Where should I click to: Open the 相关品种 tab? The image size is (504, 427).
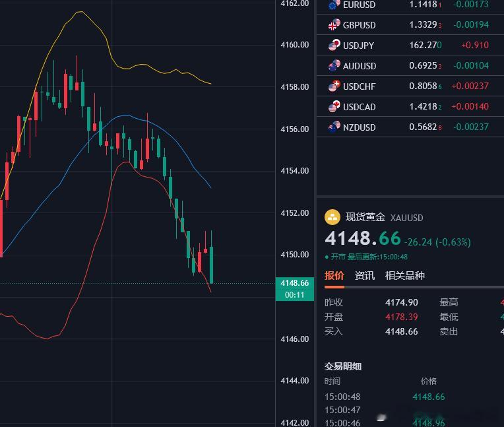pos(404,276)
